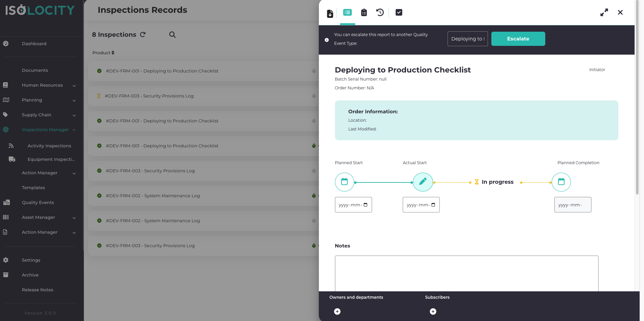Open the Quality Event Type dropdown
Image resolution: width=644 pixels, height=321 pixels.
click(467, 38)
